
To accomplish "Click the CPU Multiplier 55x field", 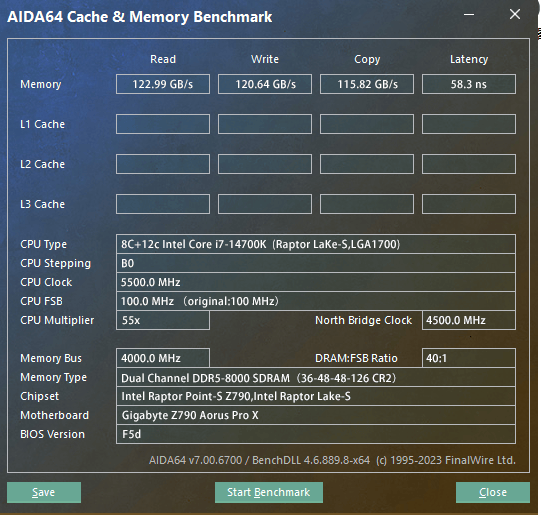I will pyautogui.click(x=163, y=320).
